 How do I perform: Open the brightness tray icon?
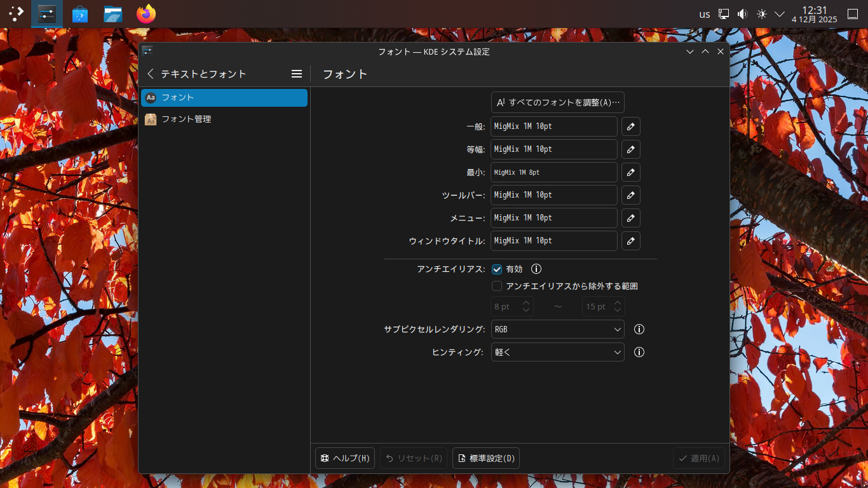(762, 14)
